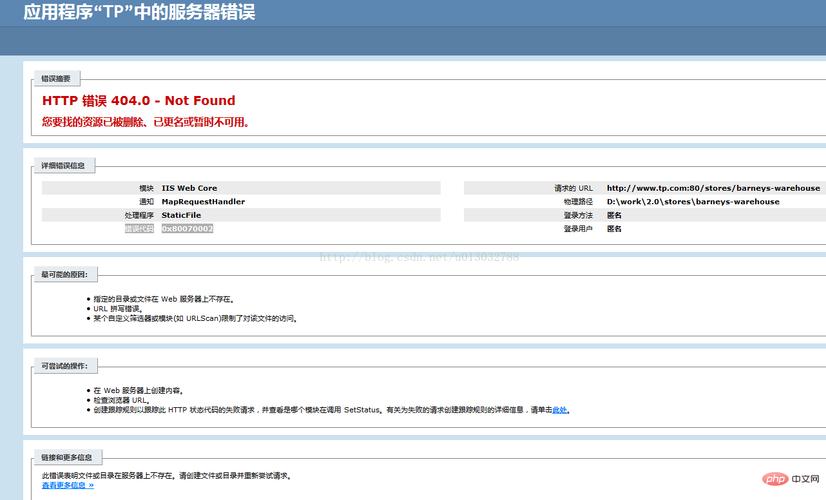826x500 pixels.
Task: Click the notification value 'MapRequestHandler'
Action: pos(203,202)
